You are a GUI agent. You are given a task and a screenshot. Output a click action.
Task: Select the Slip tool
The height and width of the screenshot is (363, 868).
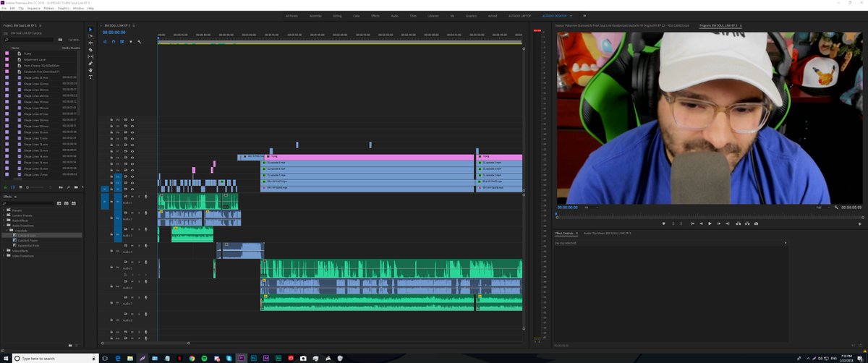(x=90, y=56)
